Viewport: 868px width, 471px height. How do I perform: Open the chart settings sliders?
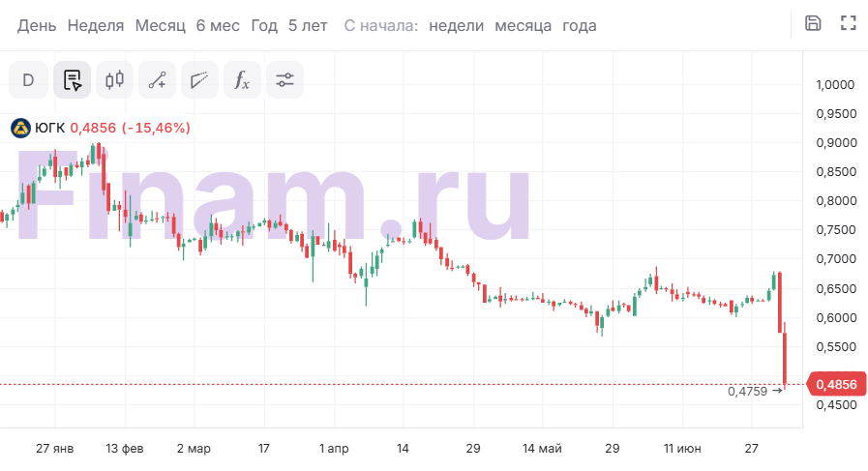tap(284, 80)
